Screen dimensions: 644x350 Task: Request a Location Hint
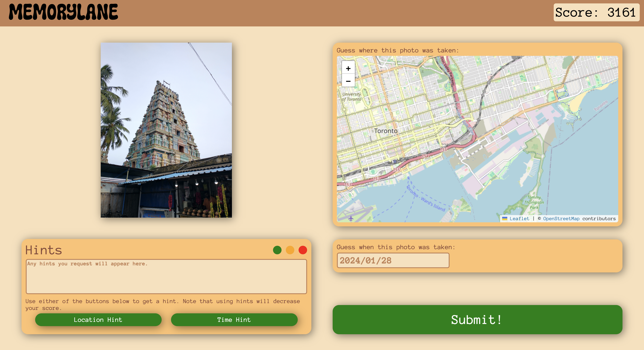point(98,320)
